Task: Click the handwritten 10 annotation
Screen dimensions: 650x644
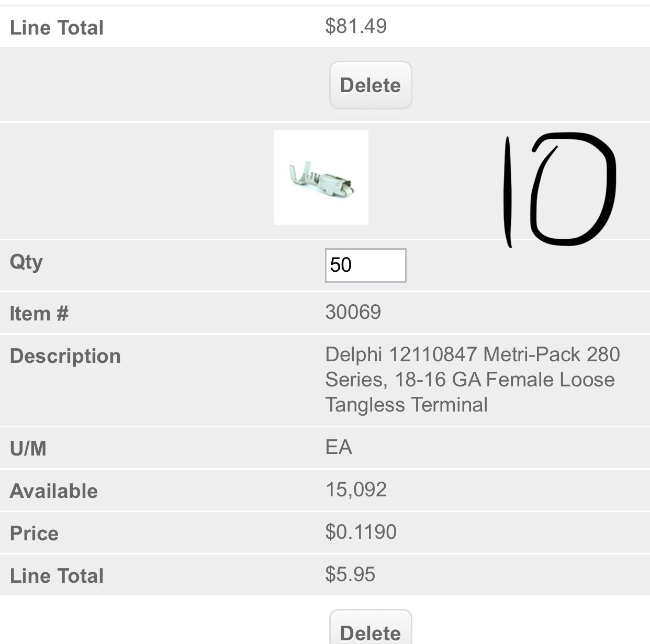Action: point(559,190)
